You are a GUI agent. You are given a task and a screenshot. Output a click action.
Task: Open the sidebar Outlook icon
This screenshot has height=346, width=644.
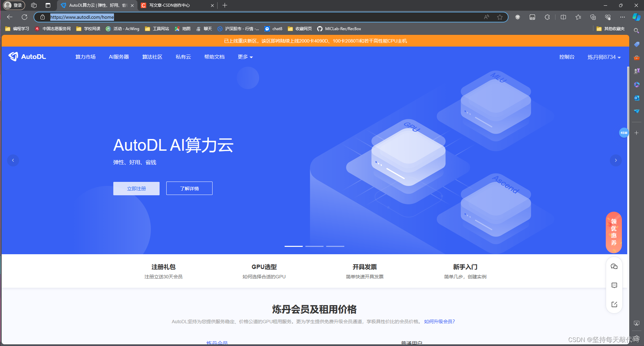(636, 98)
